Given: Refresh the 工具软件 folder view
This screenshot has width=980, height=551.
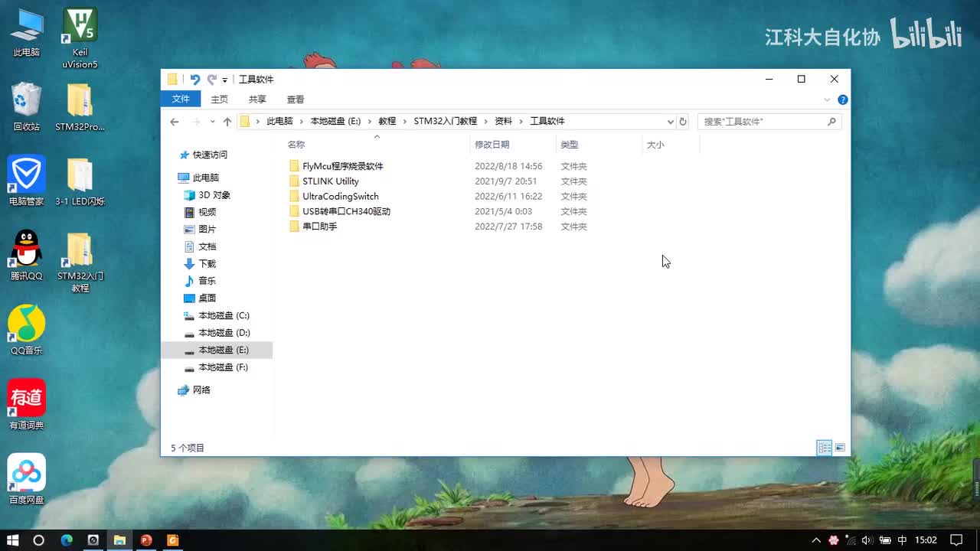Looking at the screenshot, I should click(x=683, y=122).
